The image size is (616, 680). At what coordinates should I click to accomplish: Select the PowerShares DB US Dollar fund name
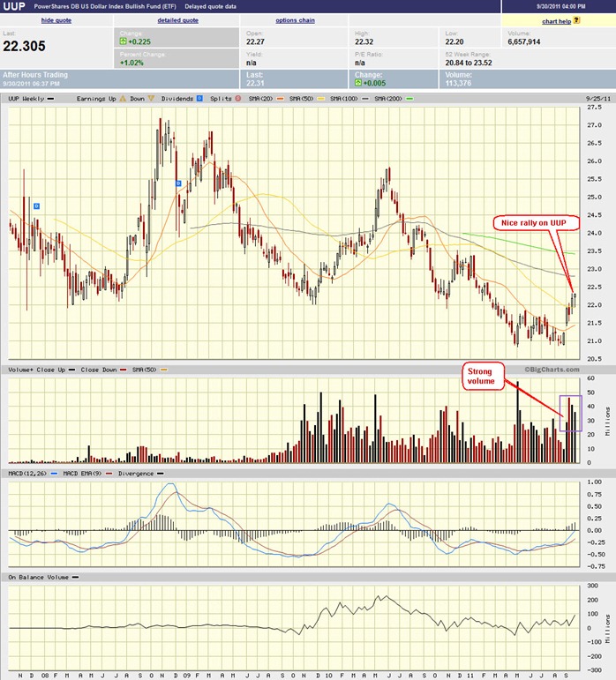click(105, 6)
